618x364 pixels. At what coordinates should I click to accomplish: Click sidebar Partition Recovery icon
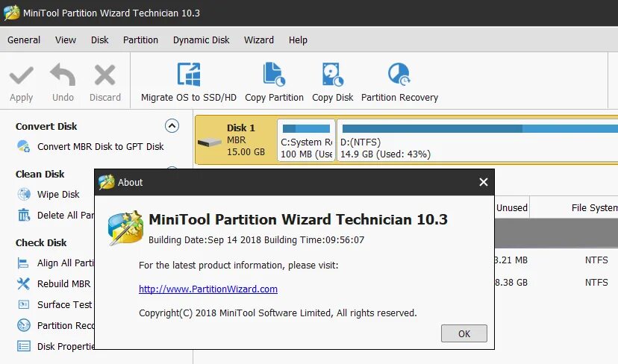24,325
